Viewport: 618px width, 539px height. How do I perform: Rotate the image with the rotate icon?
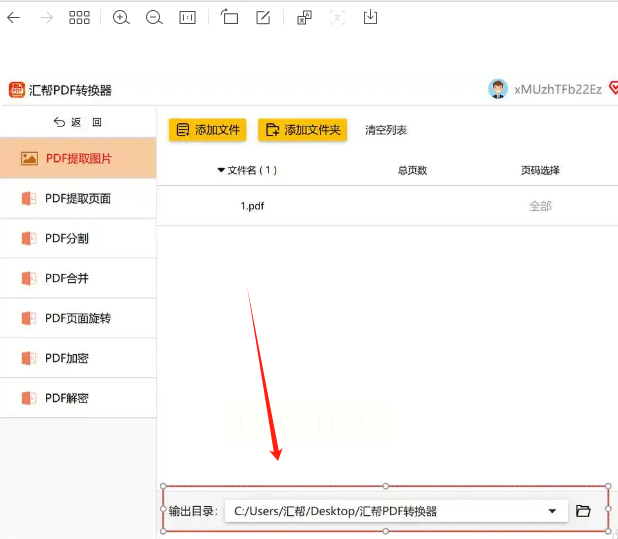click(x=229, y=17)
